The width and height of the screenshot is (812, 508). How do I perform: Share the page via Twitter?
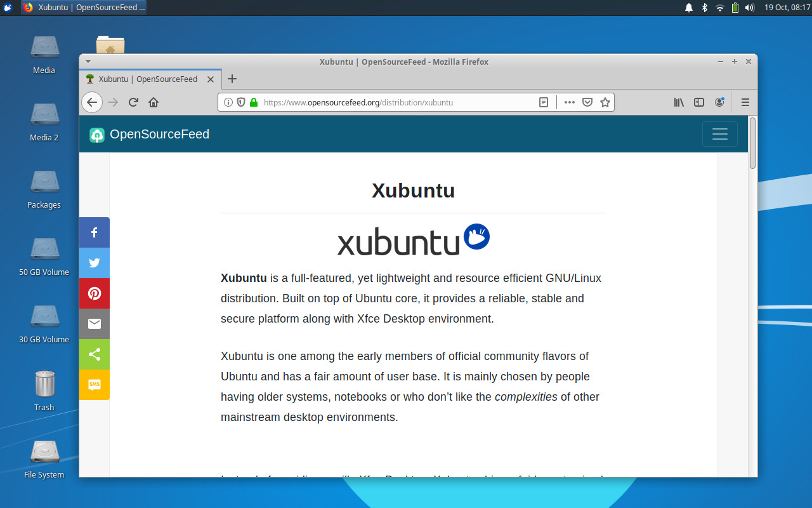point(94,263)
